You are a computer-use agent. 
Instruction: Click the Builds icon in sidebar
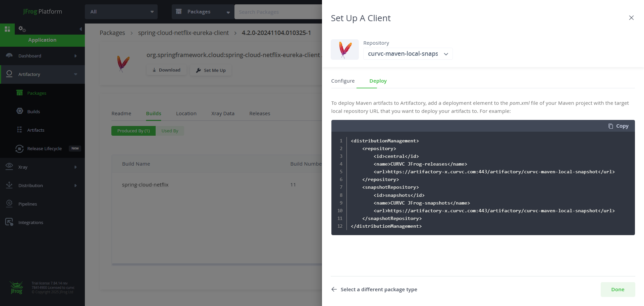pyautogui.click(x=20, y=111)
